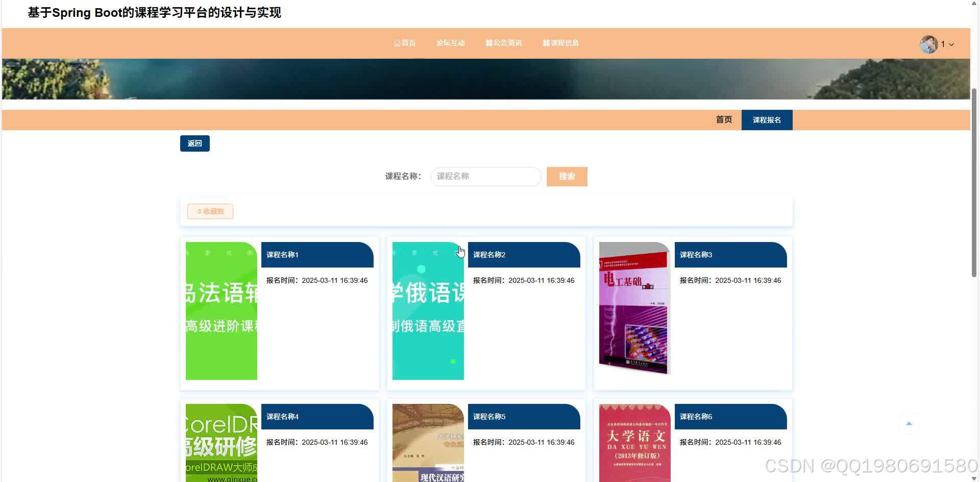
Task: Click the 课程名称 search input field
Action: click(485, 176)
